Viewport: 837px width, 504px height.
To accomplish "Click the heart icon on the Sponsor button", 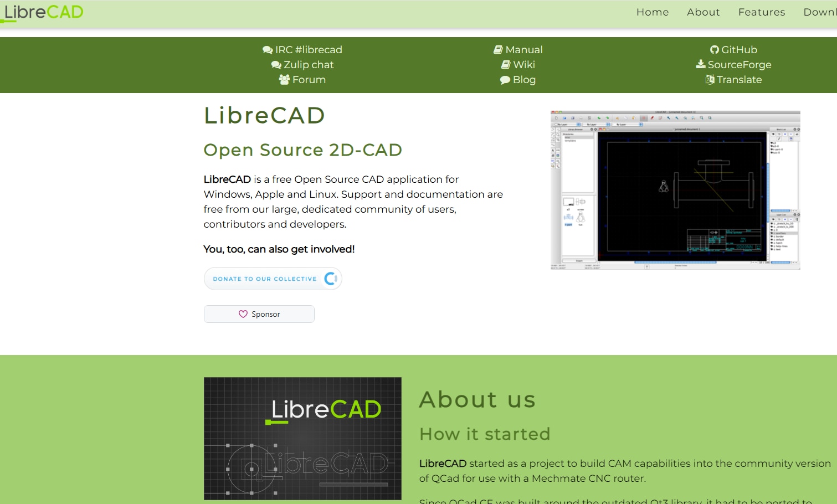I will coord(243,314).
